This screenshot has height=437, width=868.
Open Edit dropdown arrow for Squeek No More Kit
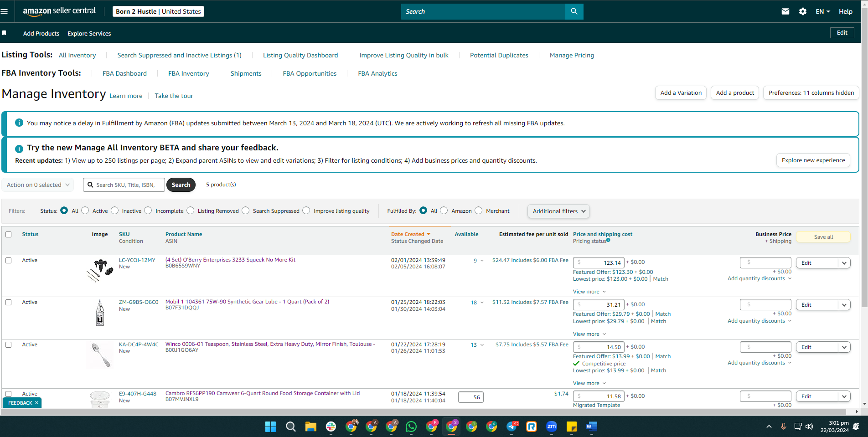[x=844, y=263]
